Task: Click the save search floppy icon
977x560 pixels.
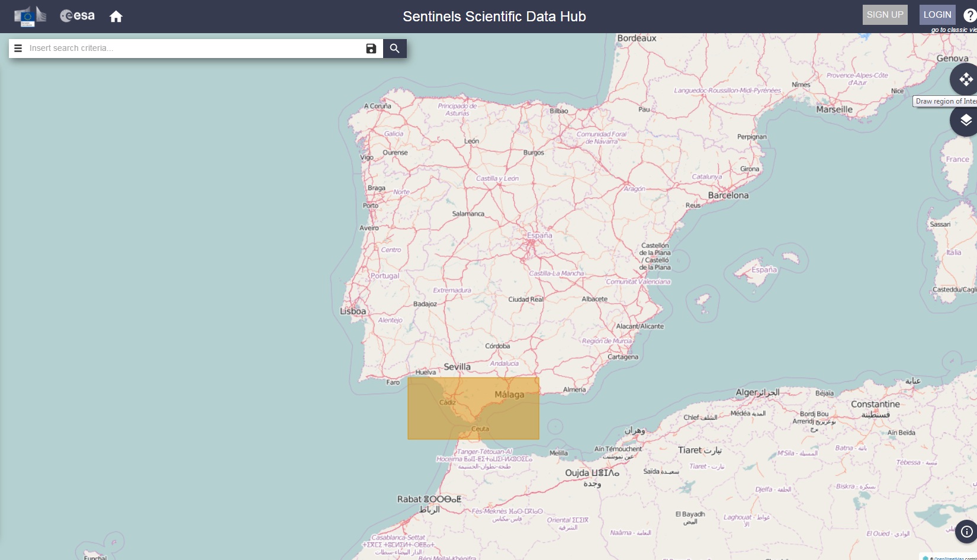Action: (x=371, y=49)
